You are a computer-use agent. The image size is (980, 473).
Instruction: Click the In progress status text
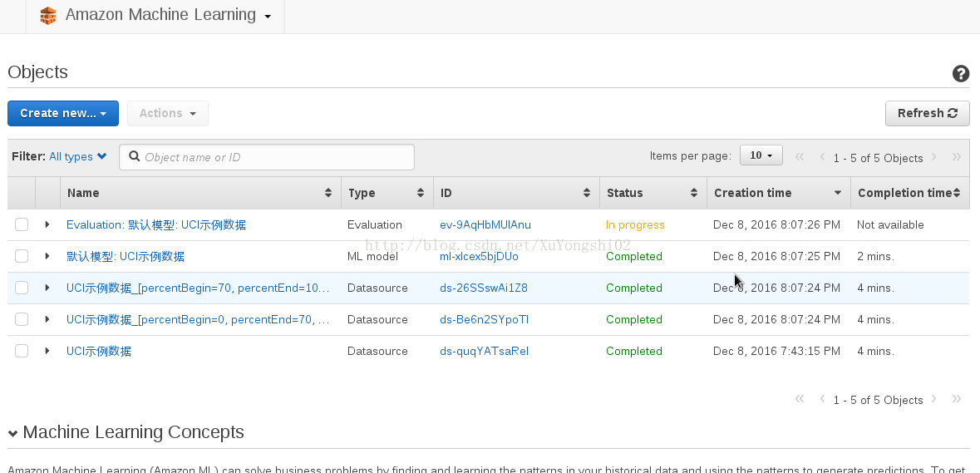635,224
